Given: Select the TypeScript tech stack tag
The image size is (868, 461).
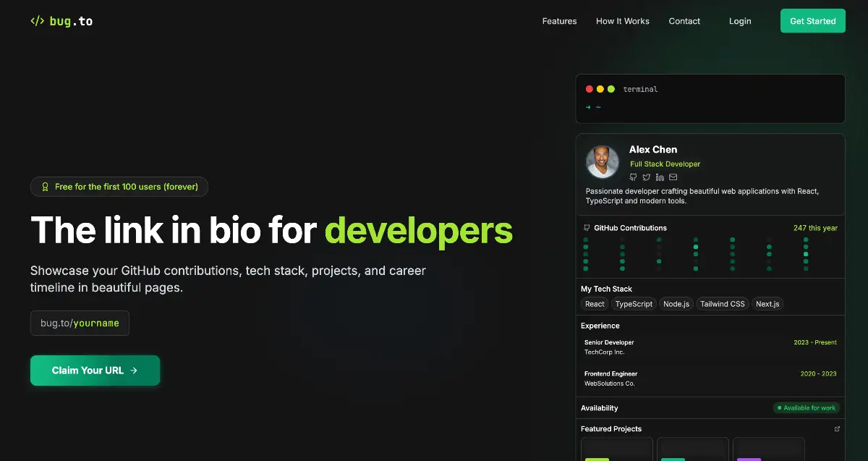Looking at the screenshot, I should 634,304.
